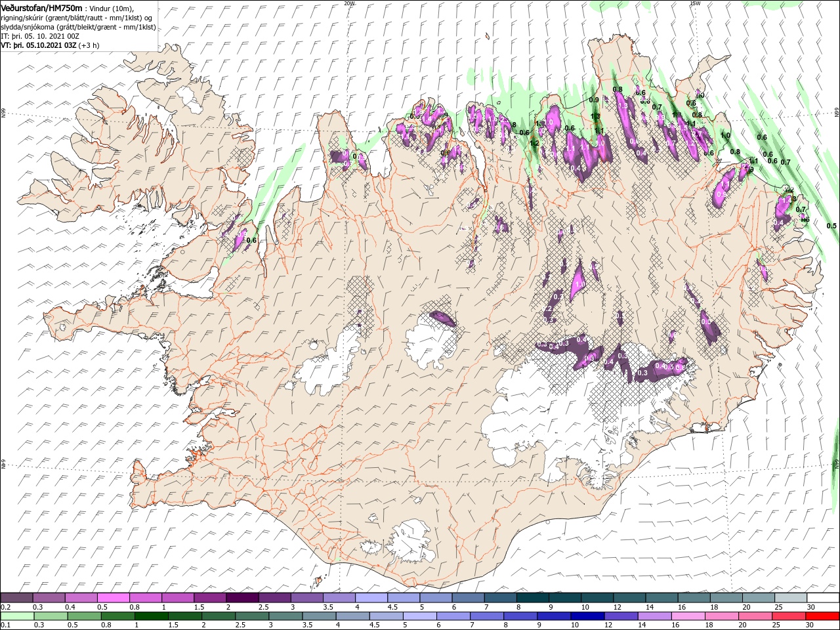Pick the upper legend swatch starting at 0.4
Viewport: 840px width, 630px height.
(x=81, y=598)
